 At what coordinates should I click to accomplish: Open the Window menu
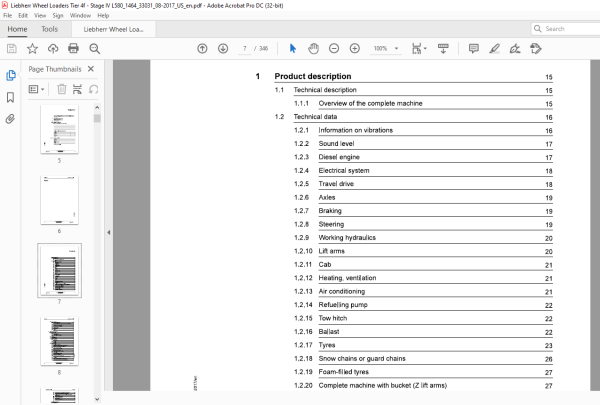point(80,16)
